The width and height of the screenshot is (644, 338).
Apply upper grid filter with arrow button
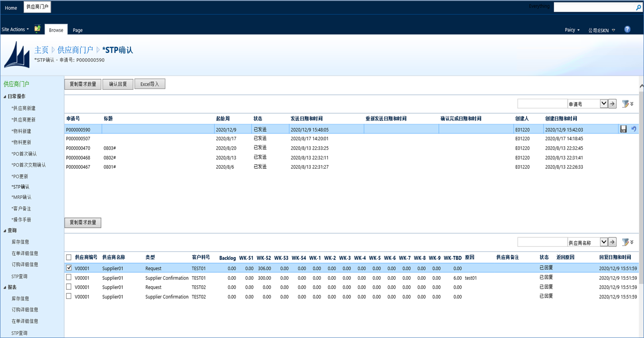(612, 104)
